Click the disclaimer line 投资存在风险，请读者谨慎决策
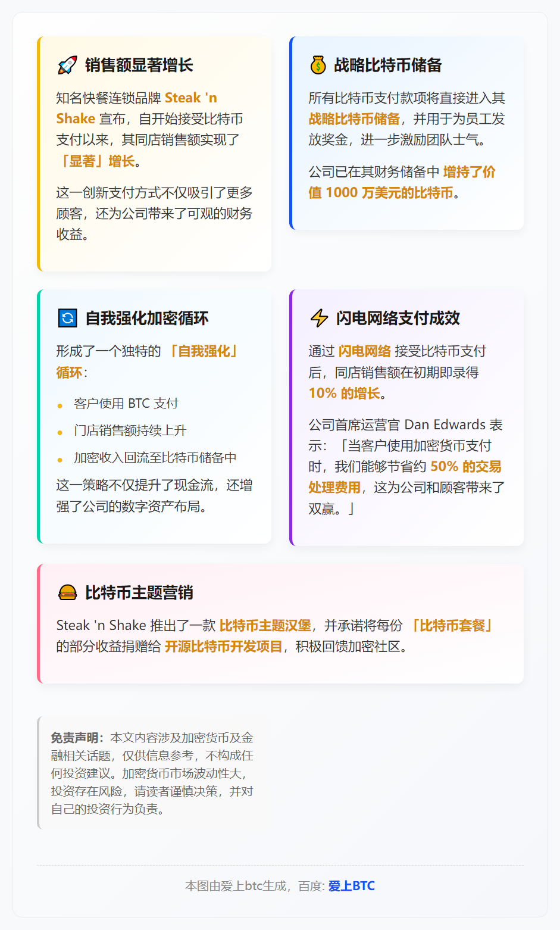The image size is (560, 930). pos(134,791)
